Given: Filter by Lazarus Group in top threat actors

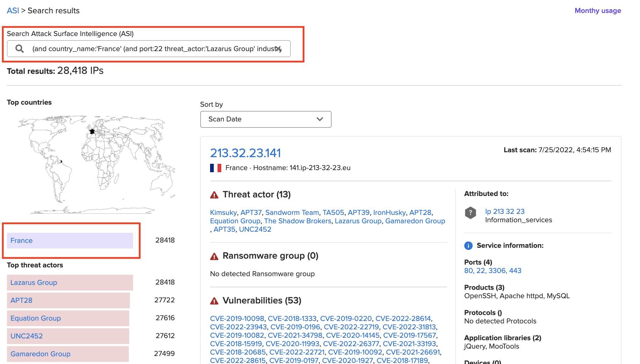Looking at the screenshot, I should 70,282.
